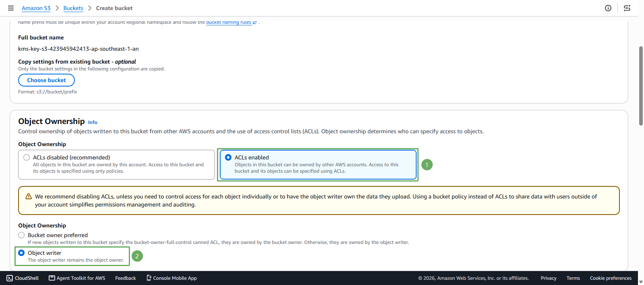Navigate to Buckets breadcrumb link
This screenshot has height=285, width=644.
pyautogui.click(x=73, y=8)
